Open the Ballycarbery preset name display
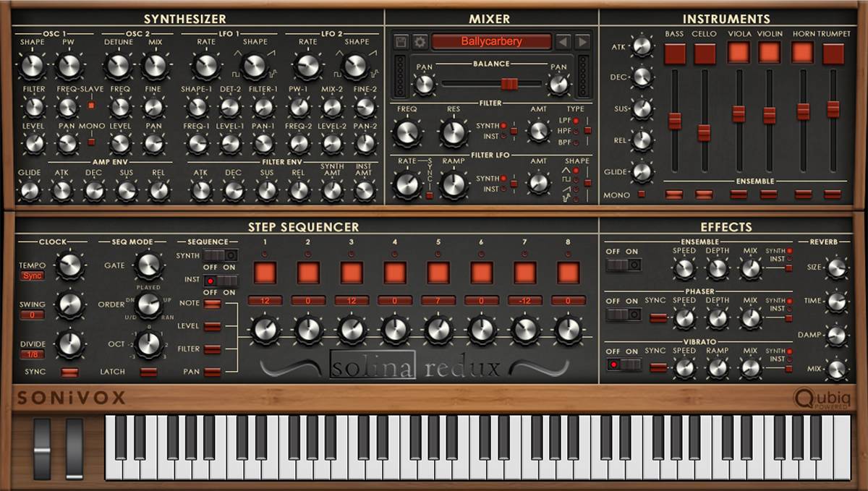This screenshot has height=491, width=868. [x=491, y=42]
